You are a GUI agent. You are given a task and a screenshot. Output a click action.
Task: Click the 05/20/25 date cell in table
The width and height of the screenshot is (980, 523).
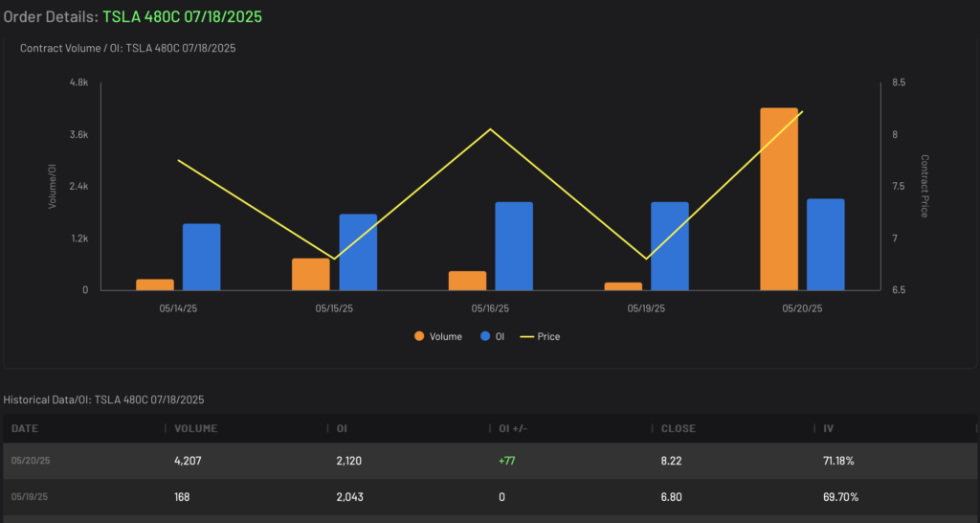click(x=31, y=461)
